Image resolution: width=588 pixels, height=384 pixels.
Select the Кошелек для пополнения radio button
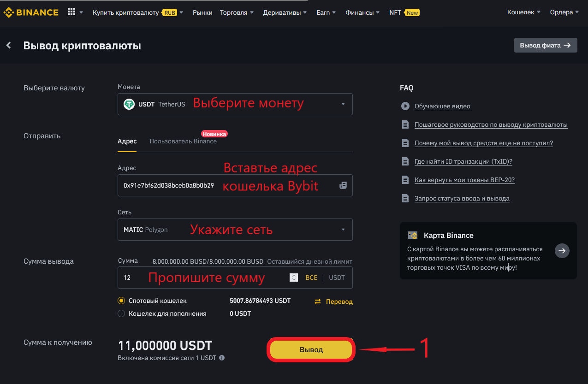pos(121,313)
